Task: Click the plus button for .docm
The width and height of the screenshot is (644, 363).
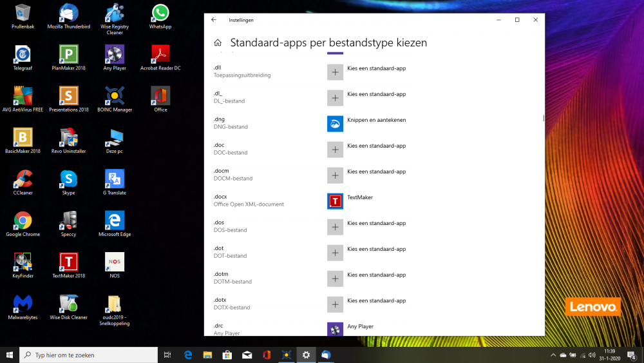Action: tap(335, 175)
